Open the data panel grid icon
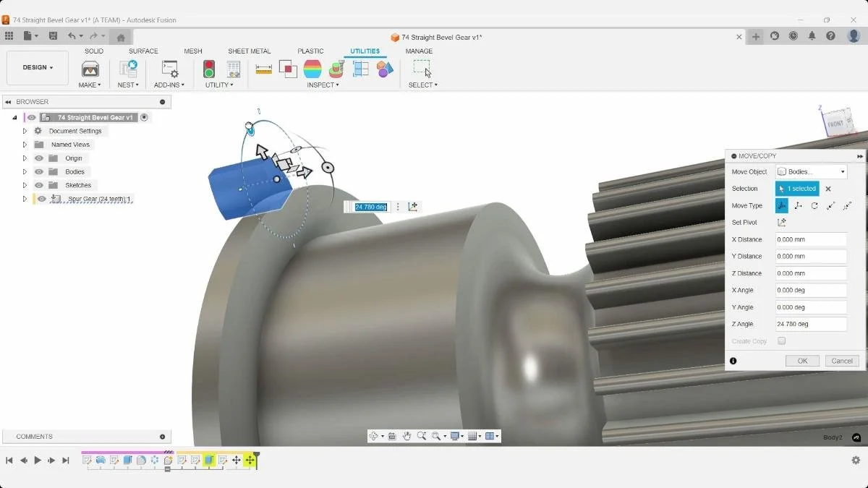 point(9,35)
